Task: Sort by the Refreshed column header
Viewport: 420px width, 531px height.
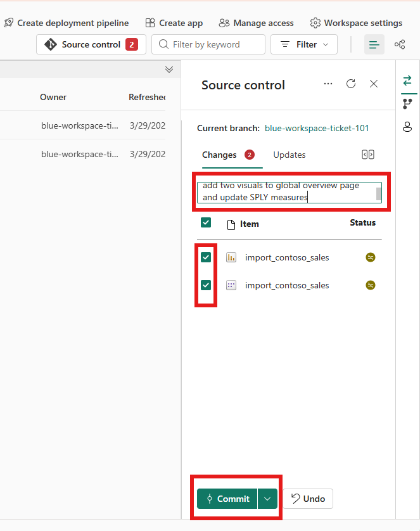Action: 147,97
